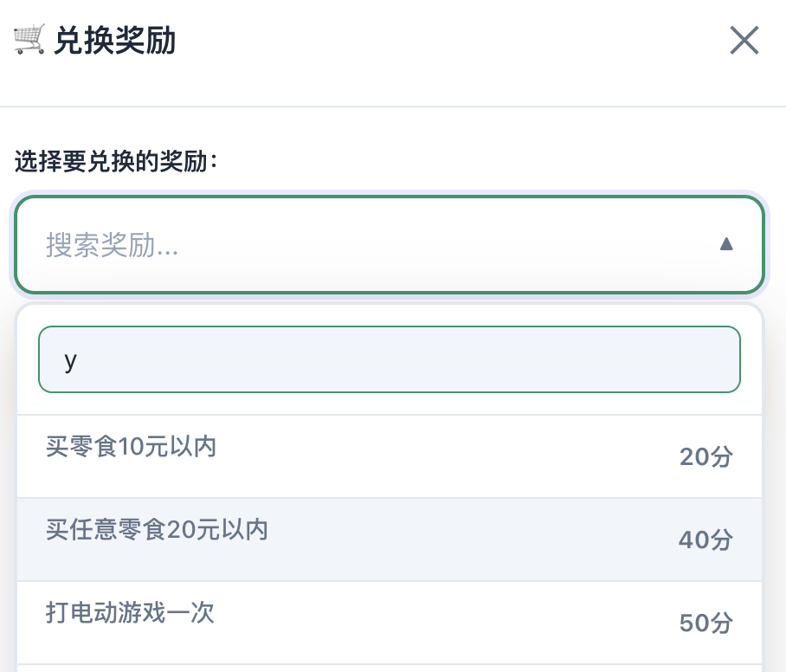The width and height of the screenshot is (786, 672).
Task: Close the 兑换奖励 dialog with X
Action: pos(744,41)
